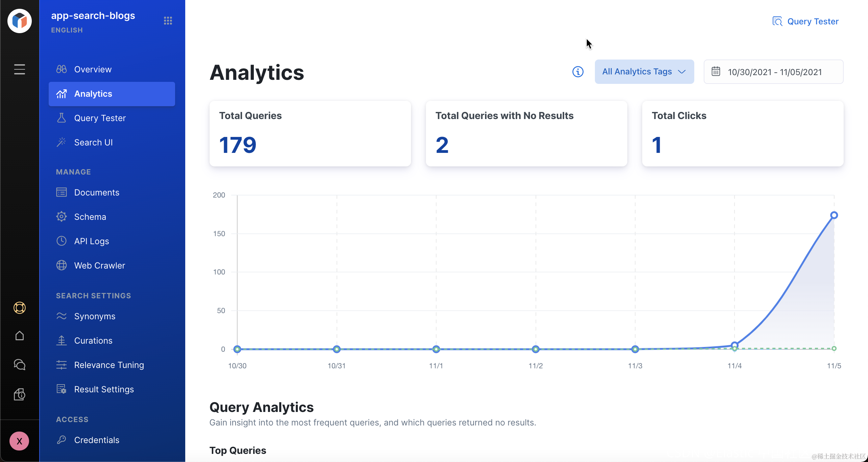868x462 pixels.
Task: Open the Curations page
Action: (93, 341)
